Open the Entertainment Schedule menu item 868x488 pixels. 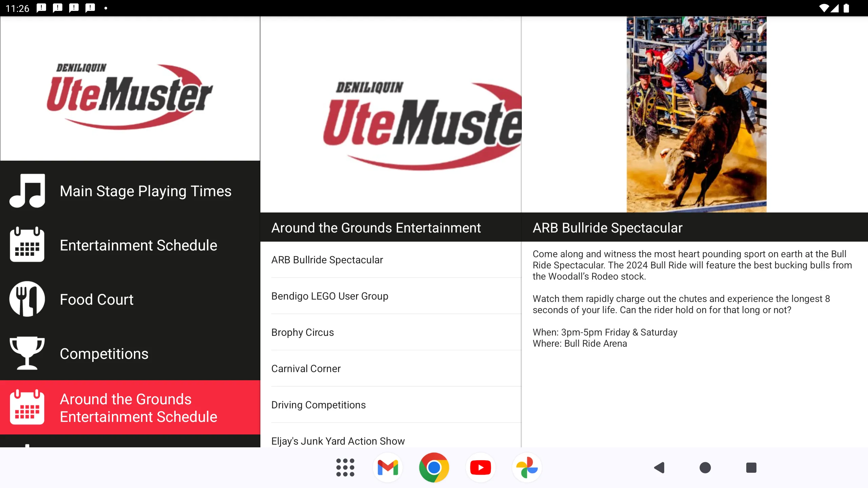130,245
